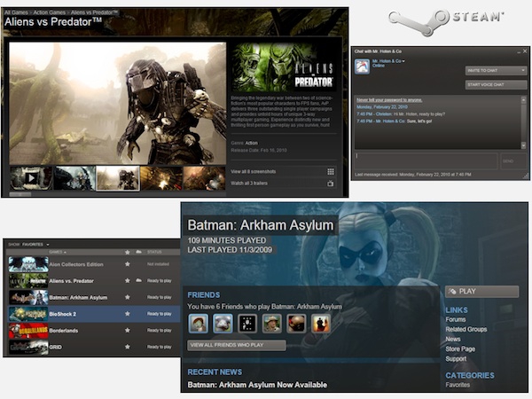Click the cloud icon beside Aliens vs. Predator
This screenshot has height=399, width=532.
(138, 280)
